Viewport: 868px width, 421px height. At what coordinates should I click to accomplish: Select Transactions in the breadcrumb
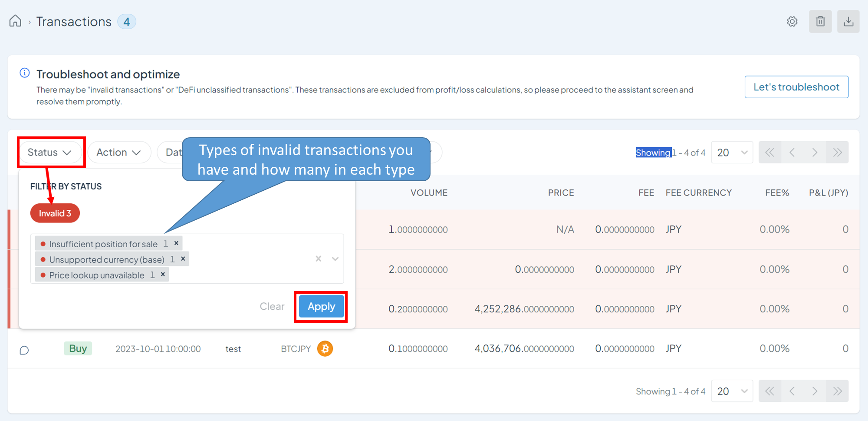(74, 21)
